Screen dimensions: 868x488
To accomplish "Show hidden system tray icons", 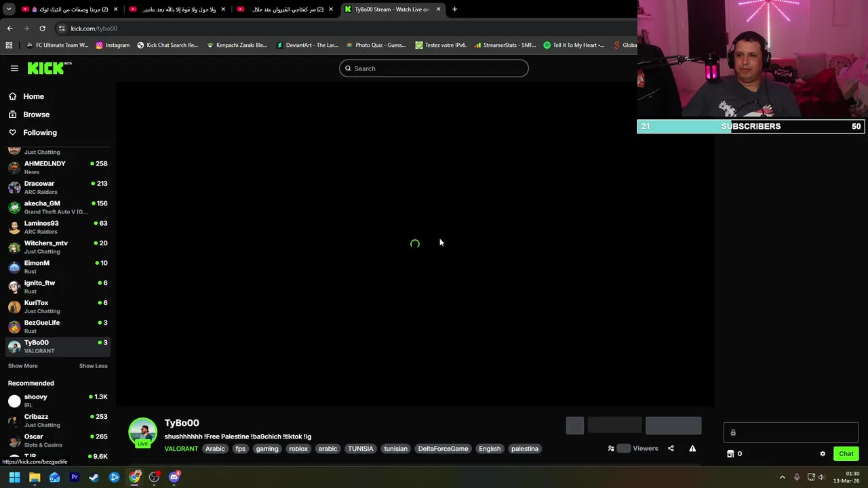I will pos(782,477).
